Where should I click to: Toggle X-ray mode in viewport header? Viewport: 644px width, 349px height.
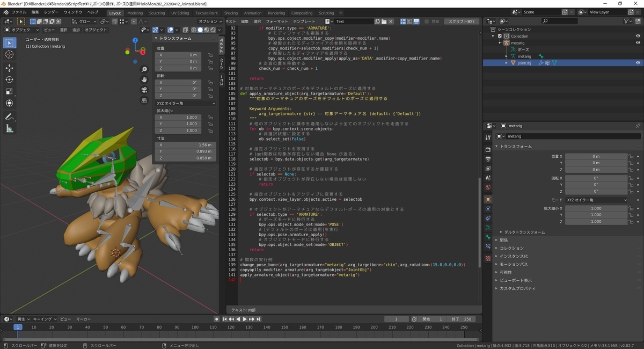pos(185,30)
